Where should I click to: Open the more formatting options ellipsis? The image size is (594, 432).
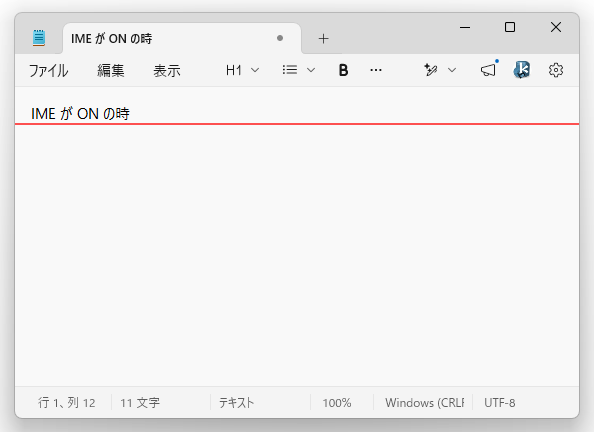click(376, 70)
